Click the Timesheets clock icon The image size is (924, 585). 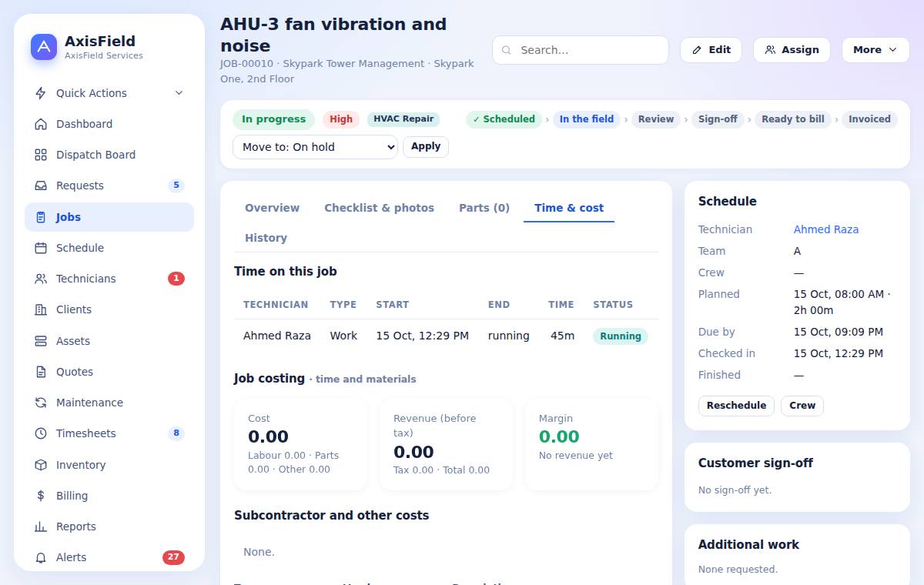(x=41, y=433)
